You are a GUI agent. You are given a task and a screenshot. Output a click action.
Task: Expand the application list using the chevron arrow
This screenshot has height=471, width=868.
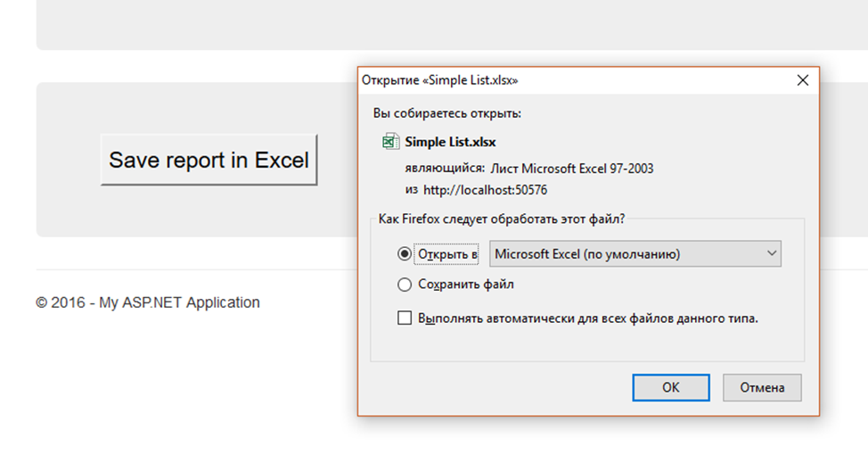click(x=772, y=253)
